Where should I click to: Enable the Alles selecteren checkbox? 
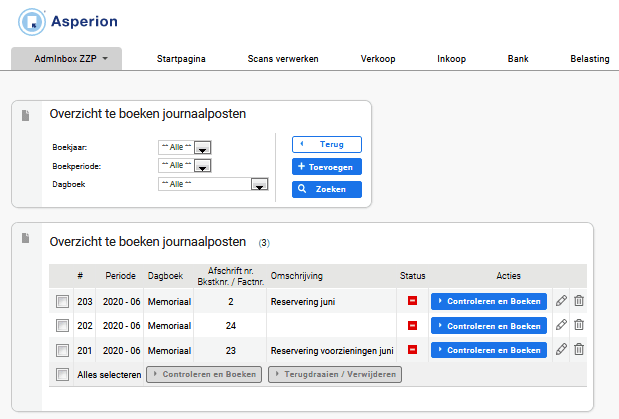click(x=62, y=374)
